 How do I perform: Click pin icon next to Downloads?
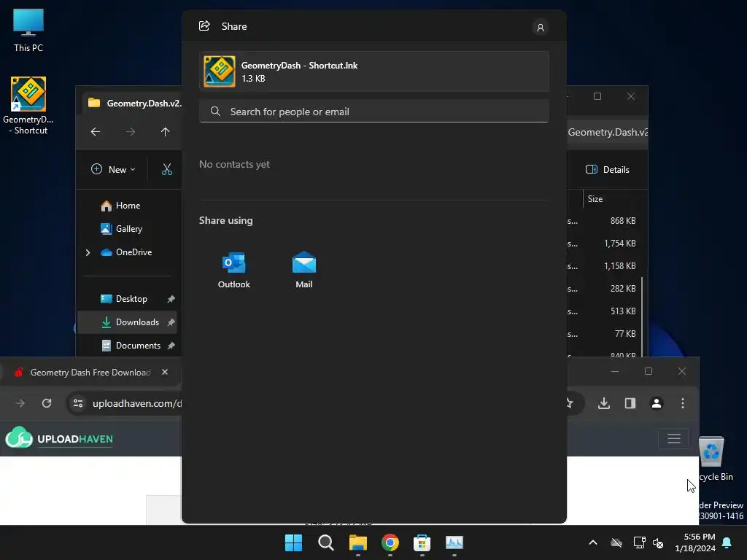pyautogui.click(x=171, y=322)
